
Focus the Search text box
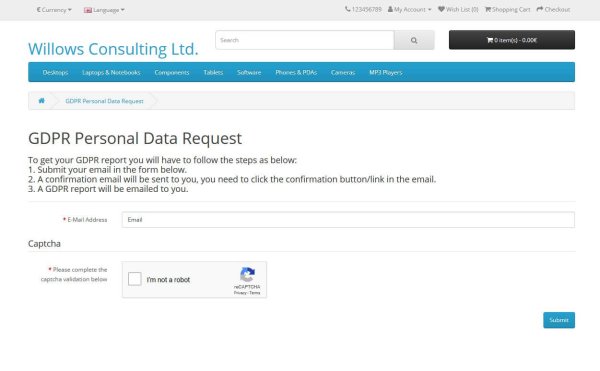[x=305, y=40]
